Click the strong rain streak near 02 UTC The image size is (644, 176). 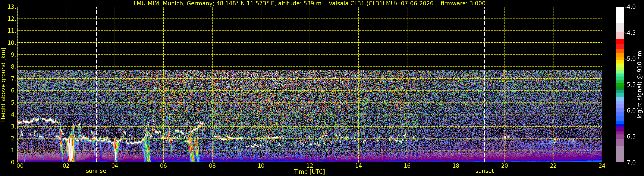pyautogui.click(x=70, y=150)
